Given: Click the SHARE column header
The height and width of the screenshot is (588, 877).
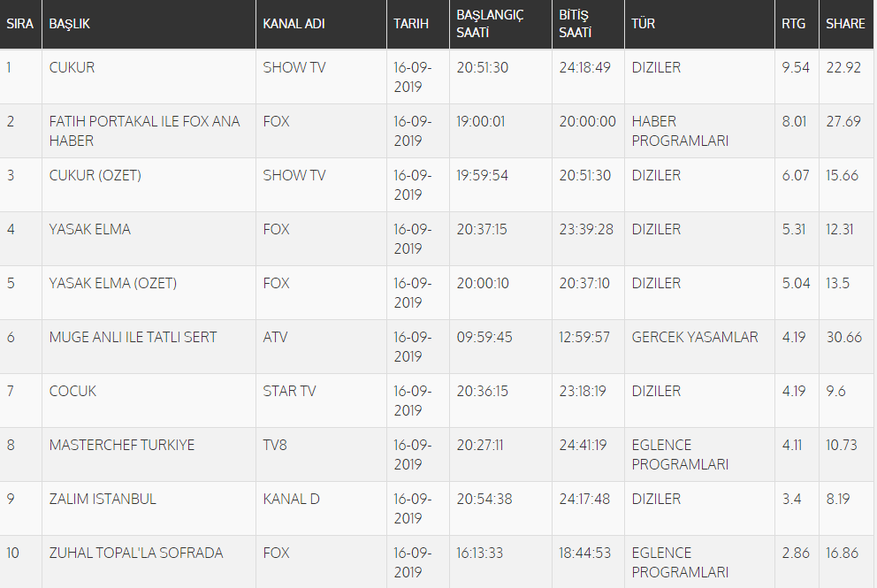Looking at the screenshot, I should click(845, 24).
